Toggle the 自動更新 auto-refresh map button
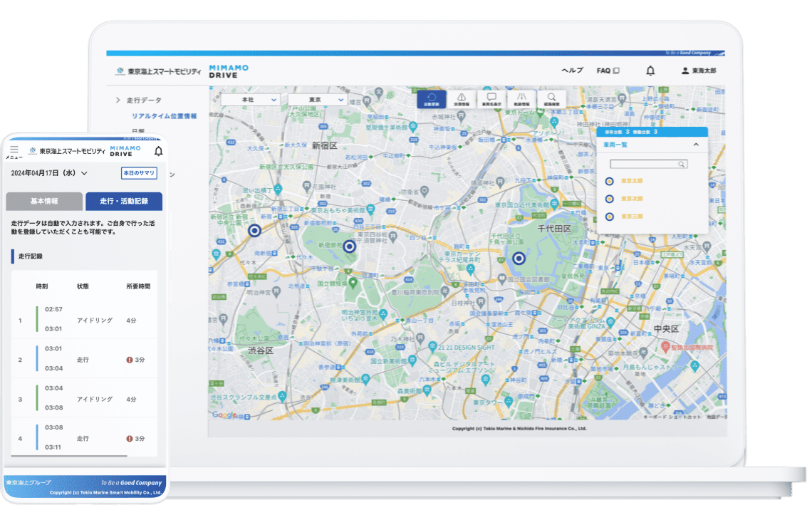This screenshot has height=520, width=812. (x=431, y=99)
